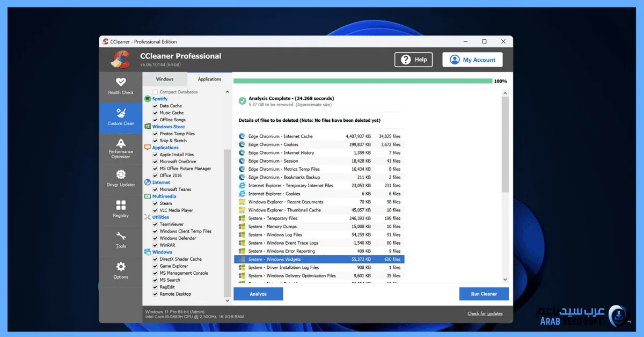Open CCleaner Options
Viewport: 644px width, 337px height.
[x=120, y=271]
